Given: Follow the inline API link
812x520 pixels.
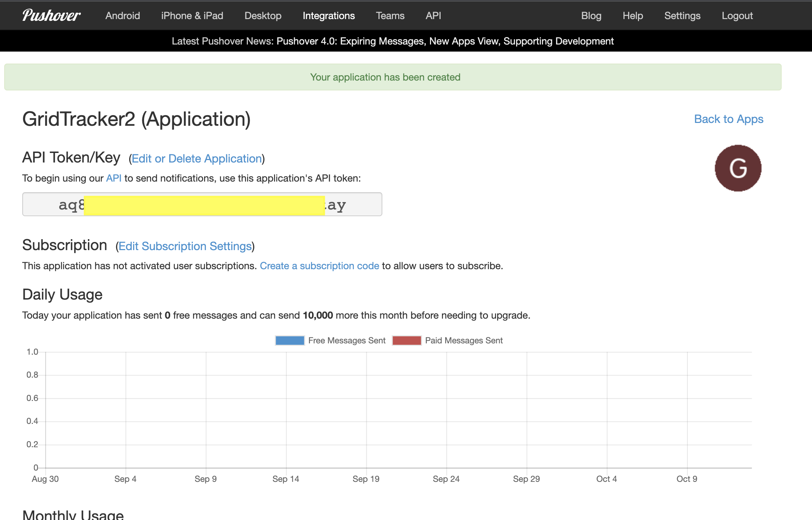Looking at the screenshot, I should tap(114, 178).
